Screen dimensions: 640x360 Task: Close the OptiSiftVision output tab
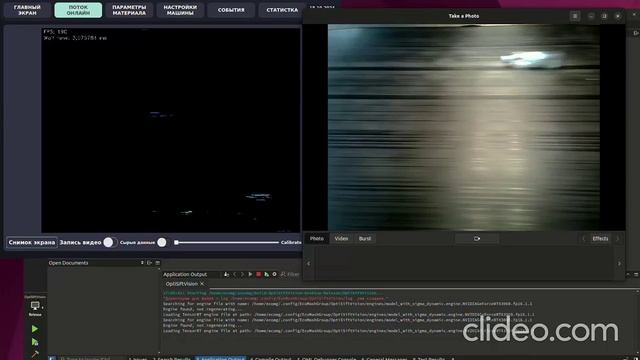tap(202, 284)
